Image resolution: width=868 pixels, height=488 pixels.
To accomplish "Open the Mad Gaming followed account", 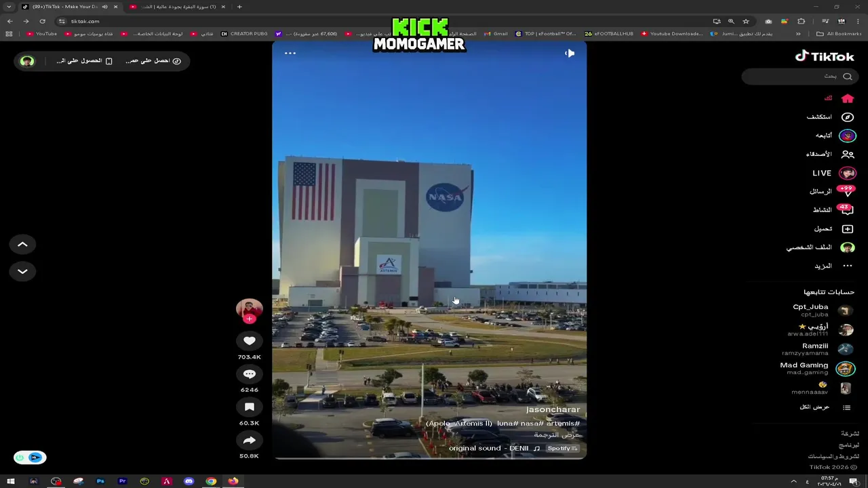I will [x=817, y=368].
